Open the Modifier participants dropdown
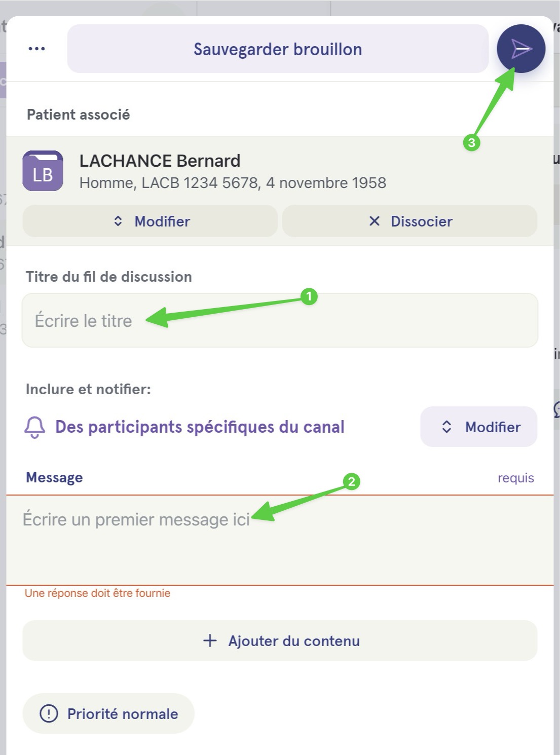This screenshot has width=560, height=755. click(x=479, y=427)
